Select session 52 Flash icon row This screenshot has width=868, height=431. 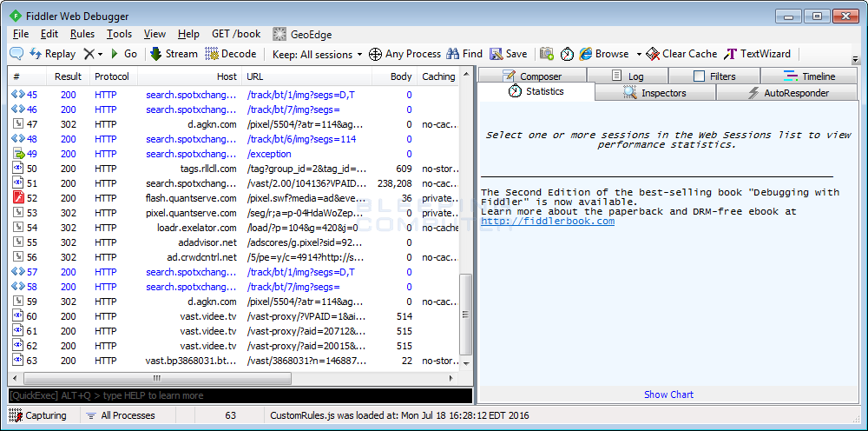[17, 198]
